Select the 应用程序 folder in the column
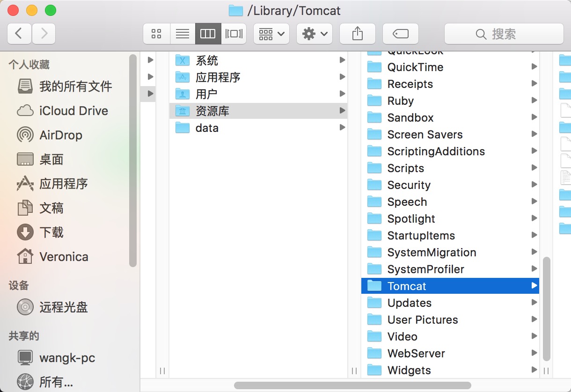 point(258,77)
